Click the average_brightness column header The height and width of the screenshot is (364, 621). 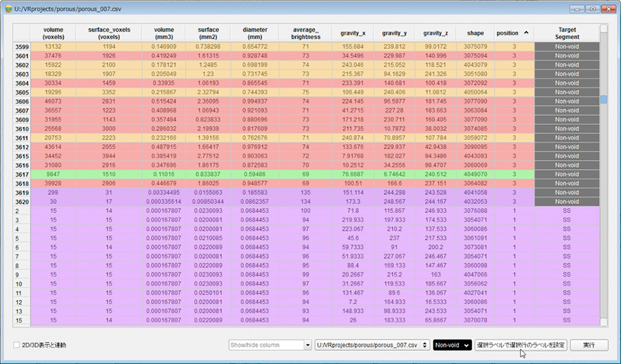click(306, 33)
